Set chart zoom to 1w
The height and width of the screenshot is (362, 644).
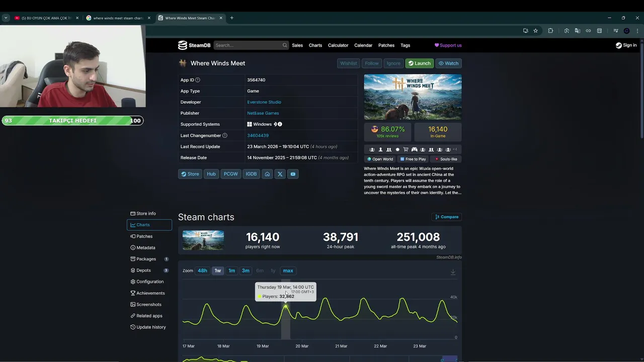click(x=218, y=270)
